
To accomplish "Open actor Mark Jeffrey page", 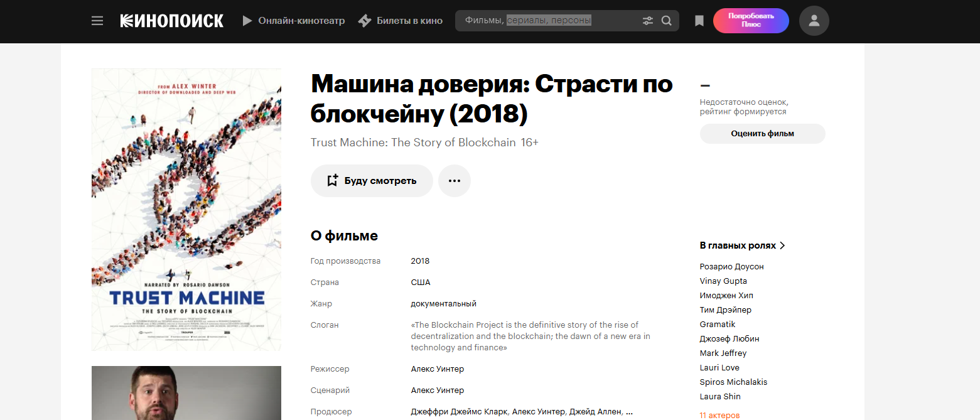I will tap(723, 353).
